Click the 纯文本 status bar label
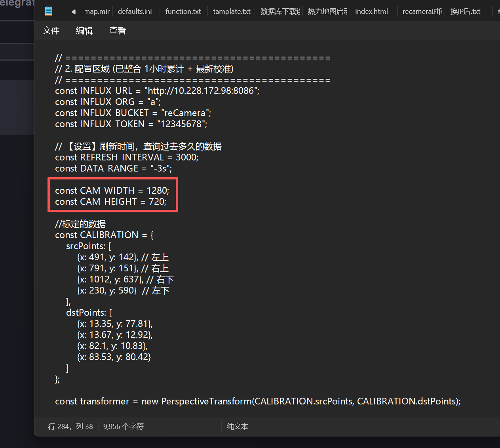 (x=238, y=427)
